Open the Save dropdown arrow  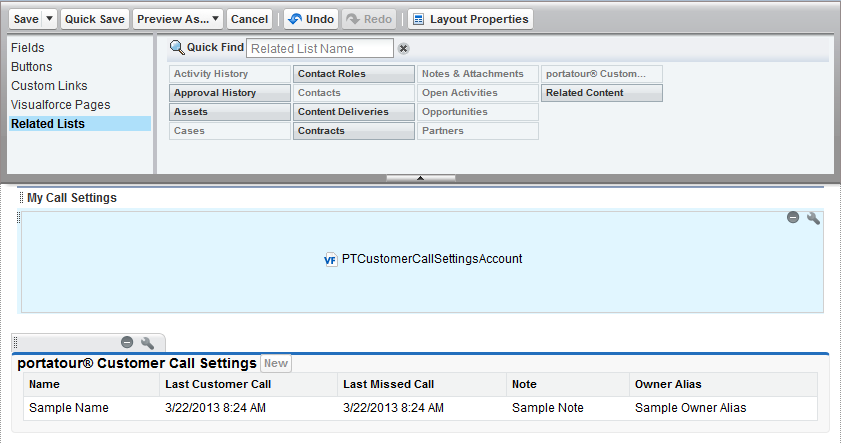pos(50,19)
